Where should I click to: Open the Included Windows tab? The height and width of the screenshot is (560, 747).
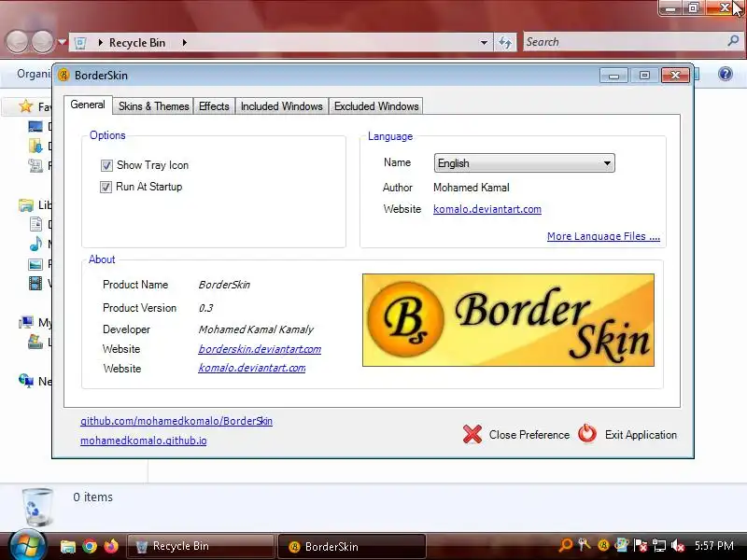282,106
